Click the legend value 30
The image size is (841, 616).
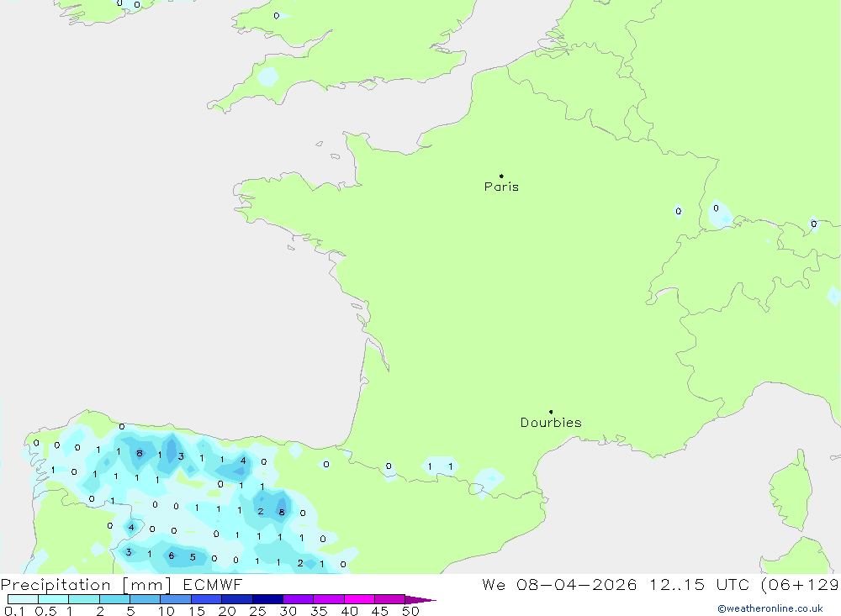point(288,611)
